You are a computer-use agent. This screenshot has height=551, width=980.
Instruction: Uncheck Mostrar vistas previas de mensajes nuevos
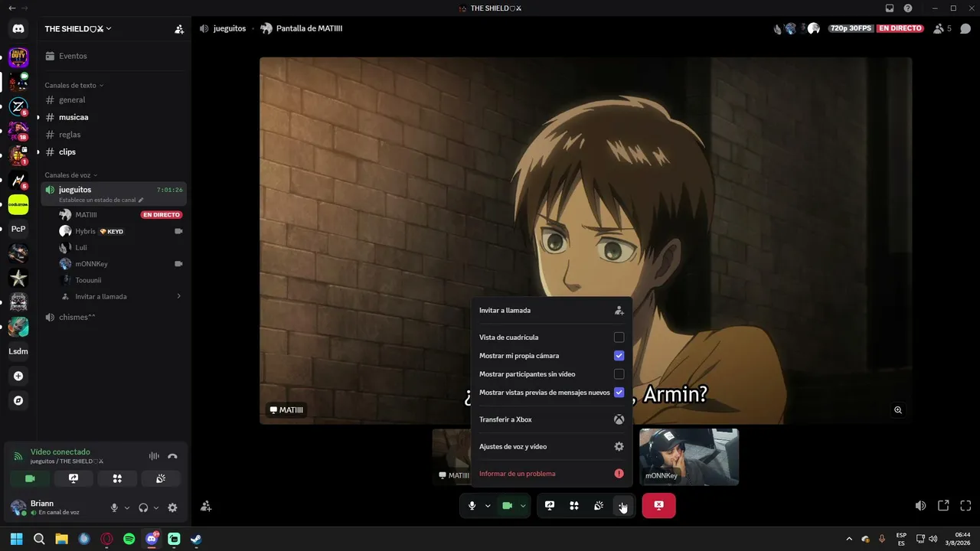[x=619, y=393]
